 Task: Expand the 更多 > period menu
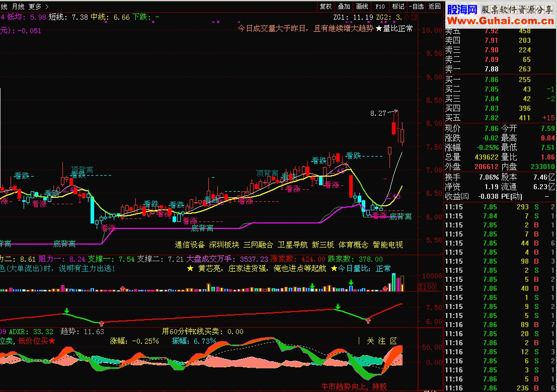point(38,7)
